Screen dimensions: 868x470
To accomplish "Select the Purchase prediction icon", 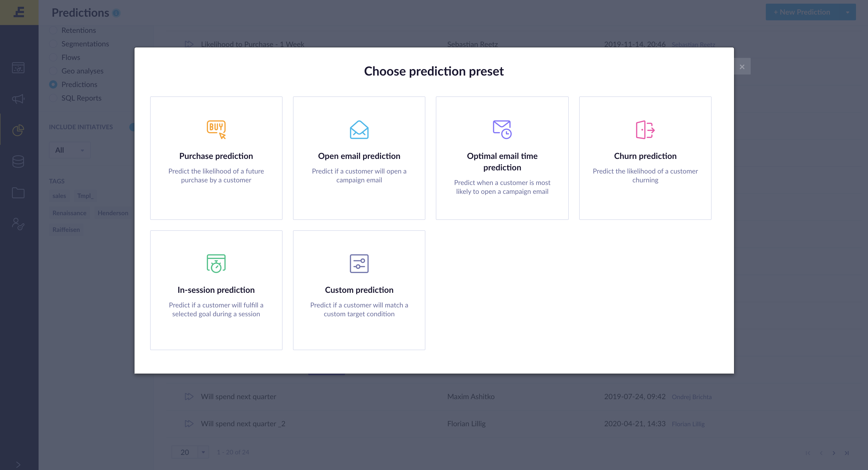I will coord(217,129).
